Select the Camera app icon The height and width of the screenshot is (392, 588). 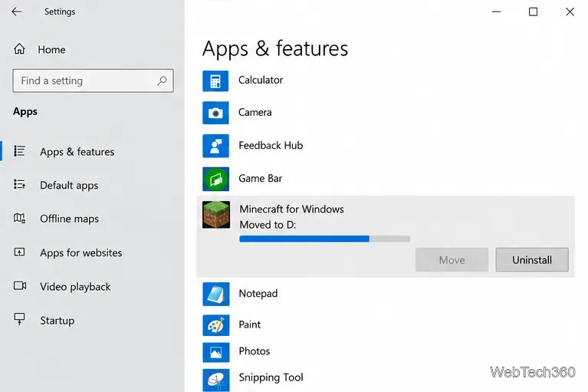point(215,113)
